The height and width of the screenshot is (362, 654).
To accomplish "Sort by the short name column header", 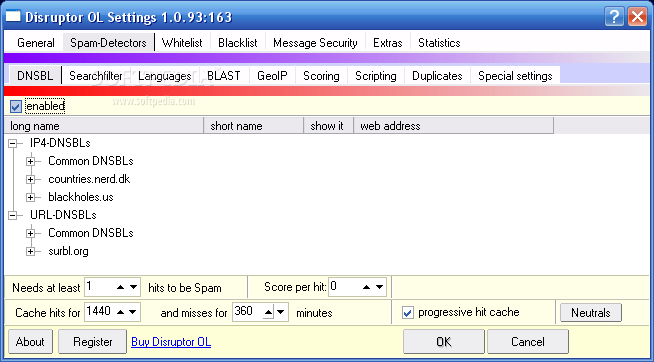I will click(254, 126).
